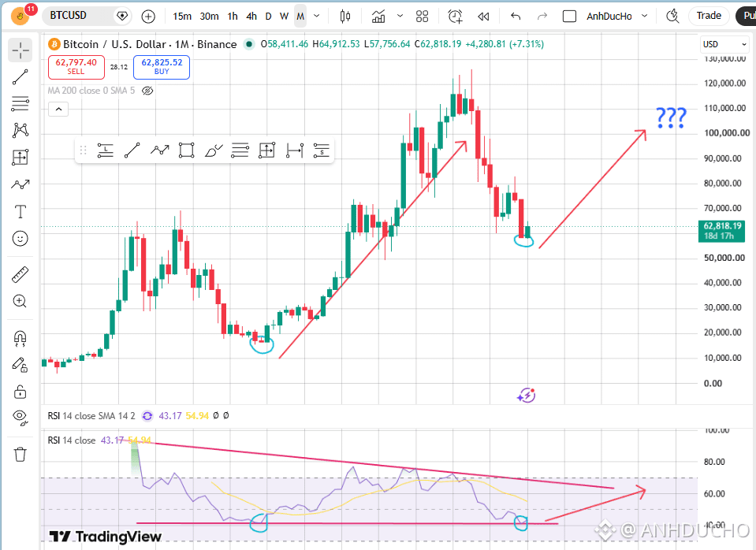Collapse the indicator legend chevron
756x550 pixels.
(58, 110)
